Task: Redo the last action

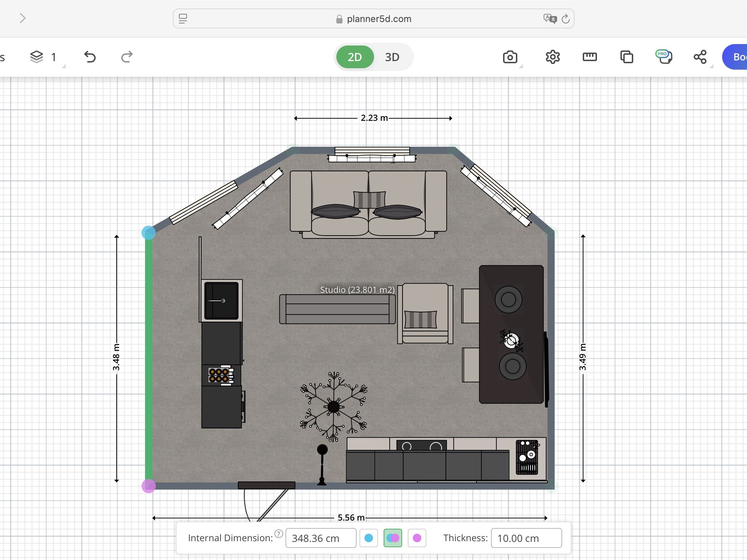Action: click(x=126, y=57)
